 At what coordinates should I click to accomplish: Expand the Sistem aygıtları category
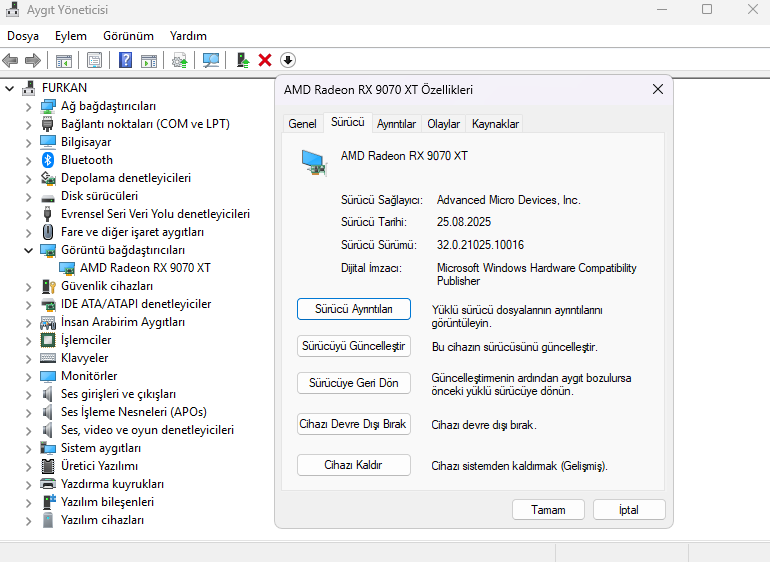click(28, 449)
